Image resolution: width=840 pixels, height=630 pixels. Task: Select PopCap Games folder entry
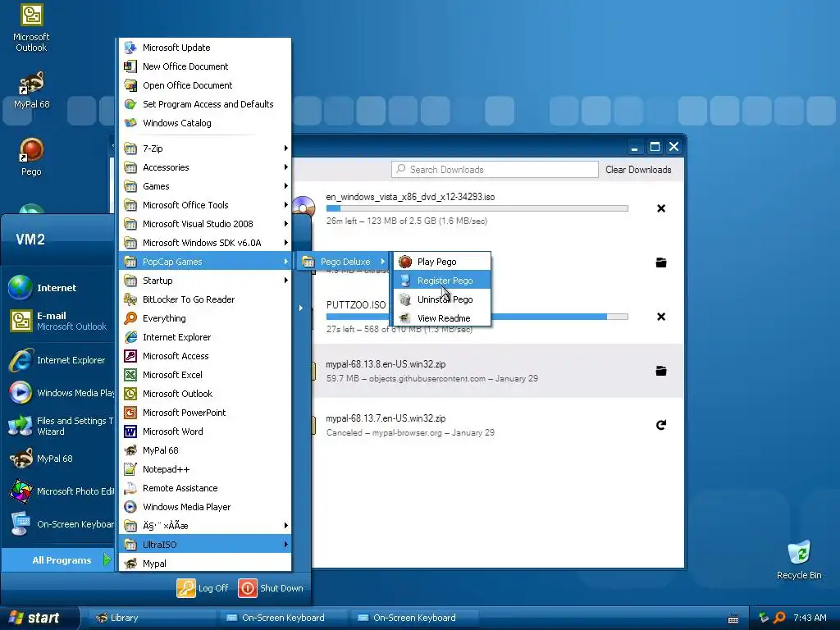[204, 262]
